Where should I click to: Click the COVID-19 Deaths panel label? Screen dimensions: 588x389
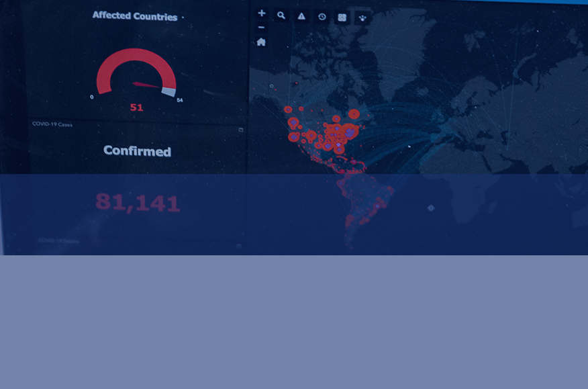click(x=58, y=241)
